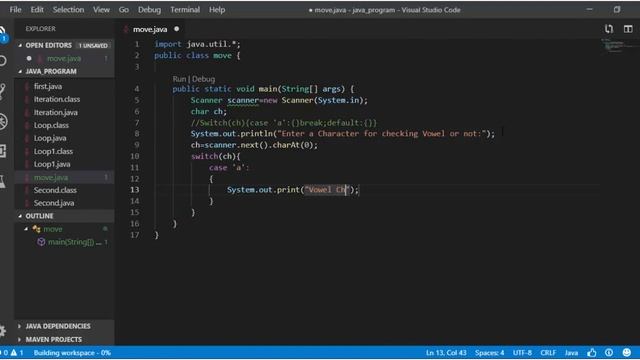Change indentation via Spaces: 4

489,353
